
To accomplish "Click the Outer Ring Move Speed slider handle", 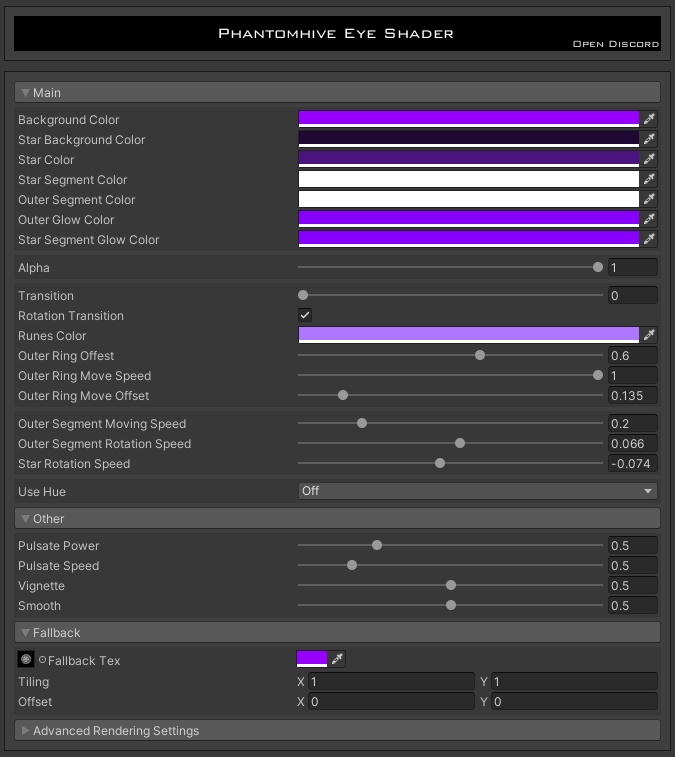I will tap(598, 375).
